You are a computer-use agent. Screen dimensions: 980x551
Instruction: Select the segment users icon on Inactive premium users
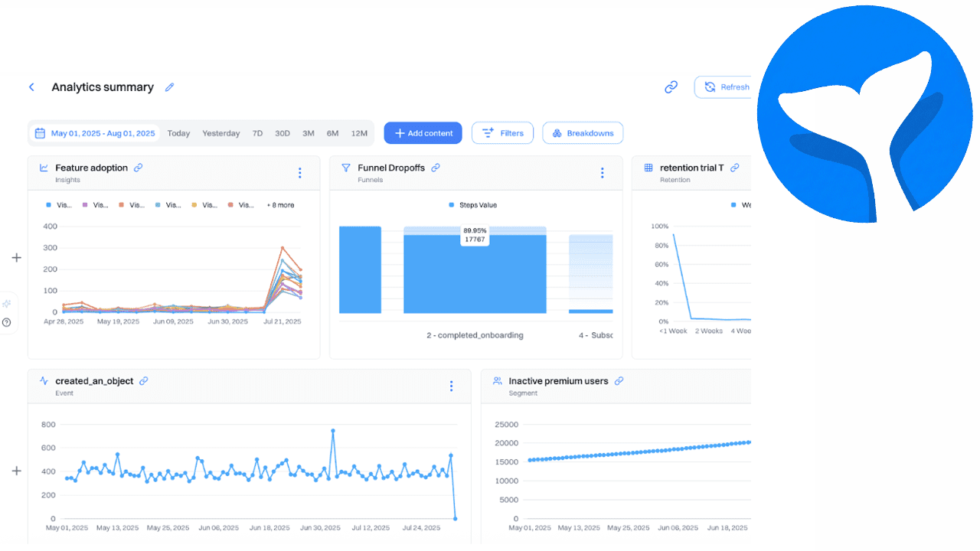(498, 380)
